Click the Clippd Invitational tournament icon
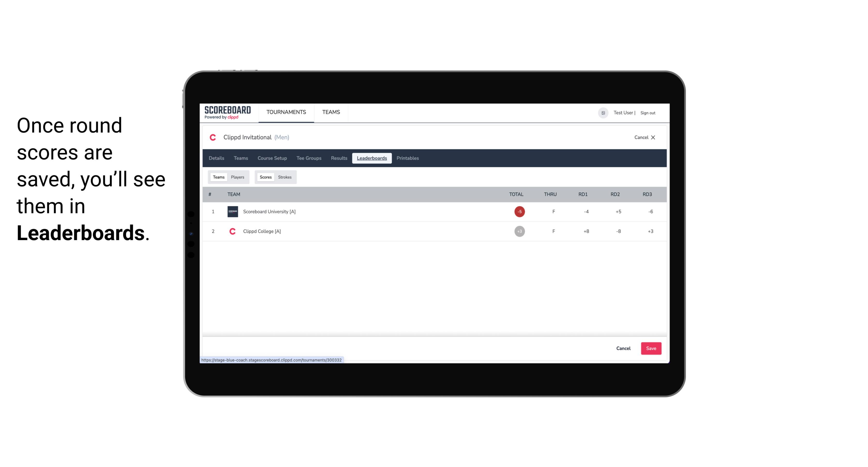 coord(213,138)
